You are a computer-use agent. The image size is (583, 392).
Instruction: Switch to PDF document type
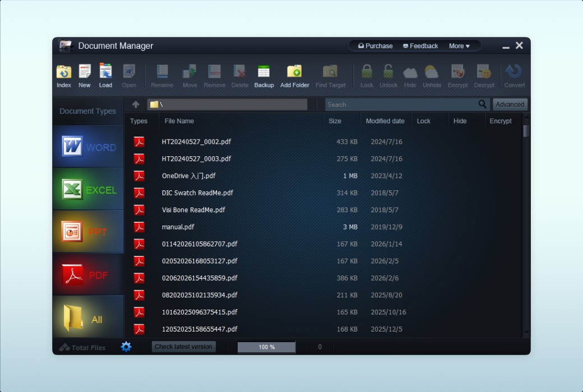(x=88, y=274)
